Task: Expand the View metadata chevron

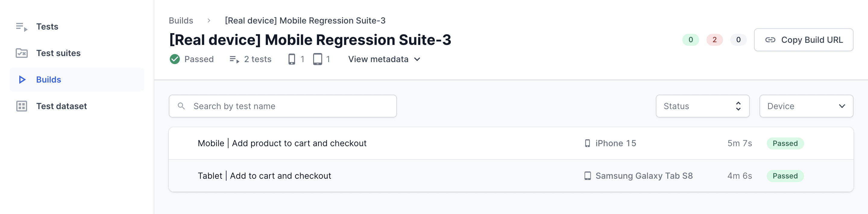Action: pos(417,59)
